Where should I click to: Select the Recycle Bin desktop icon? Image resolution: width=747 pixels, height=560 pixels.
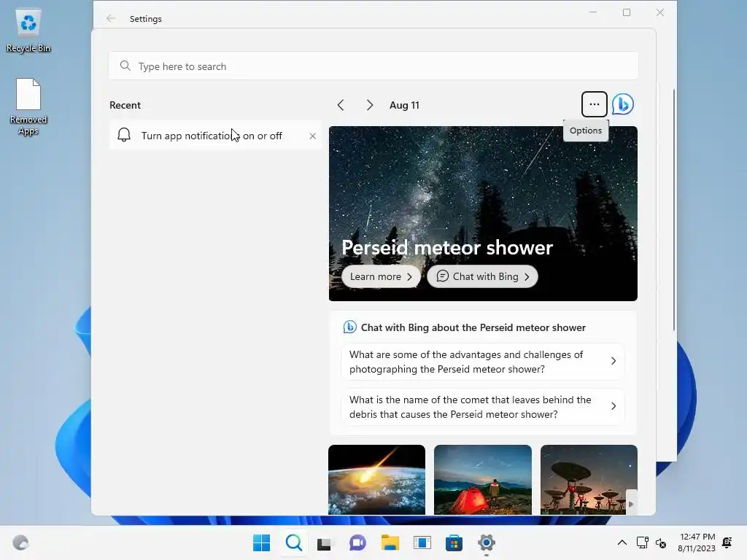pyautogui.click(x=28, y=31)
